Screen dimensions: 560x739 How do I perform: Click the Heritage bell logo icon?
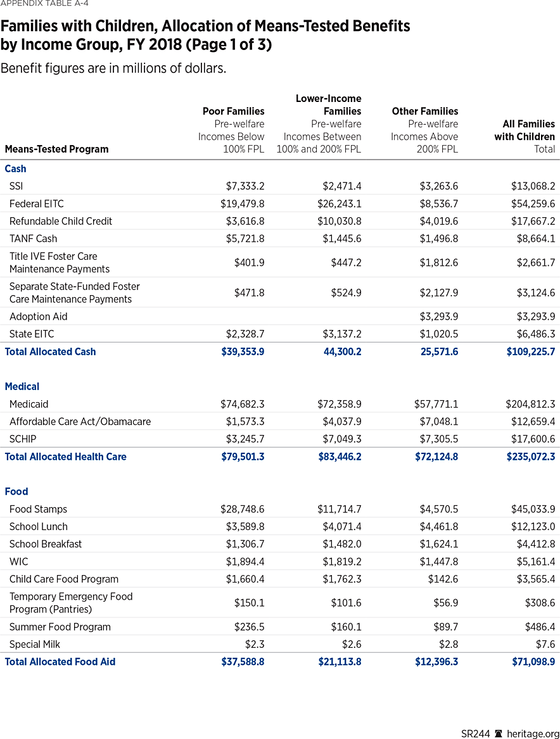point(499,733)
